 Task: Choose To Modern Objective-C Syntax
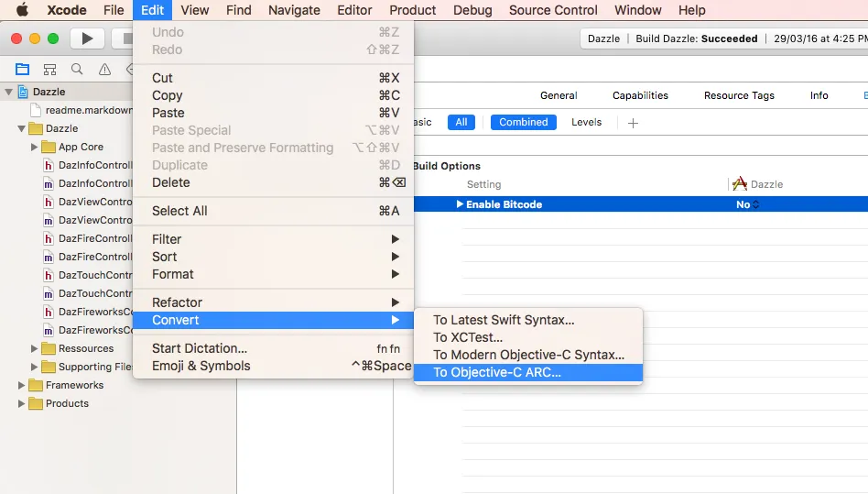tap(528, 355)
